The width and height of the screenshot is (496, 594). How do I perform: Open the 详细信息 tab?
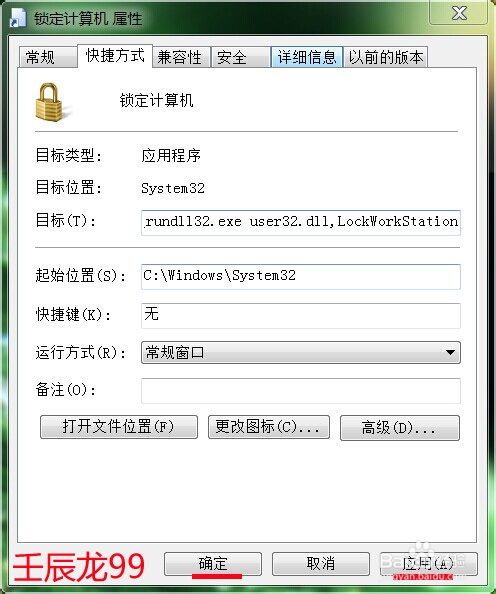pos(307,57)
